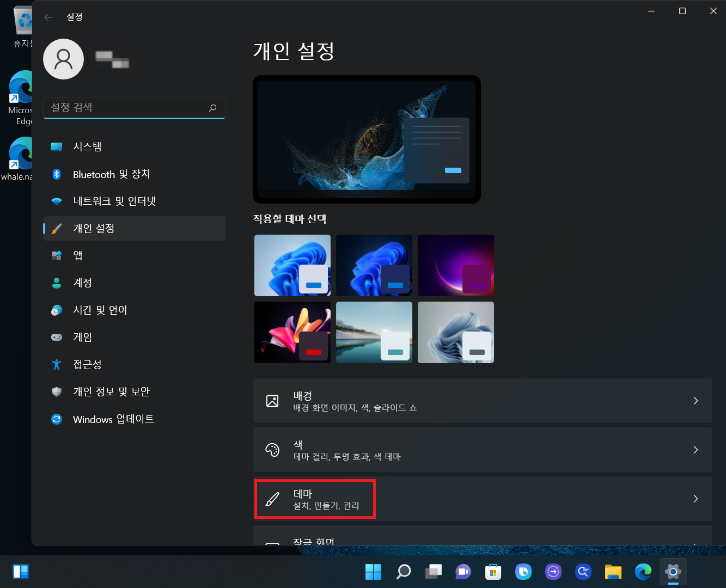
Task: Open taskbar Search
Action: (x=404, y=572)
